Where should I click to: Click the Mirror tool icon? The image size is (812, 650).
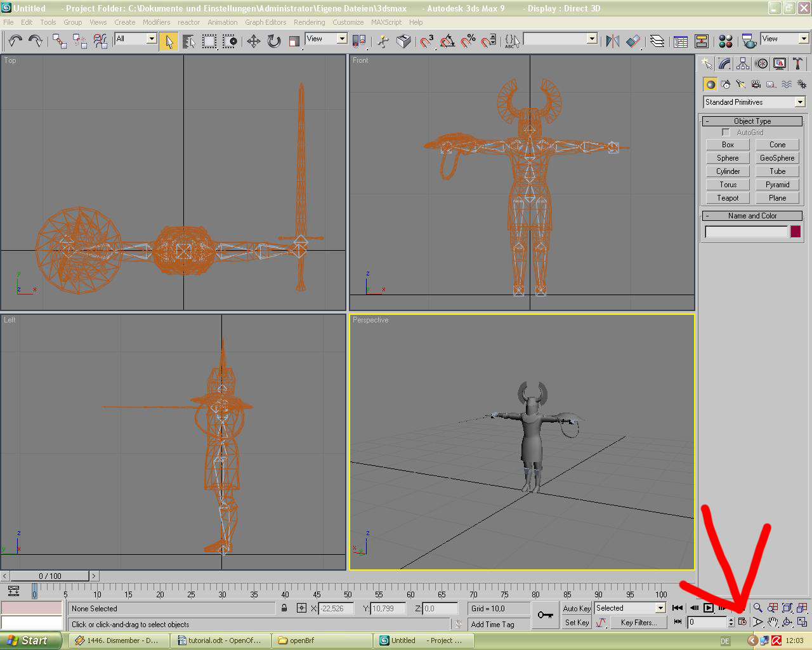(x=612, y=41)
